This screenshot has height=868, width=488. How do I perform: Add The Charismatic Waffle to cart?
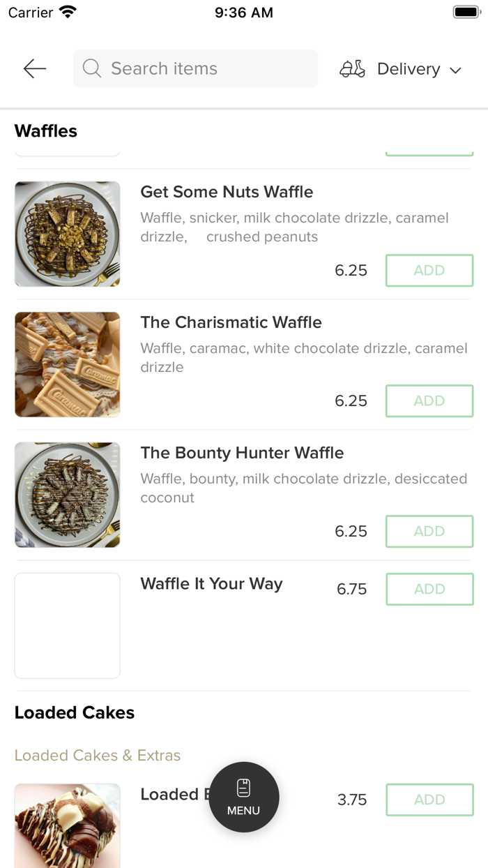[429, 401]
